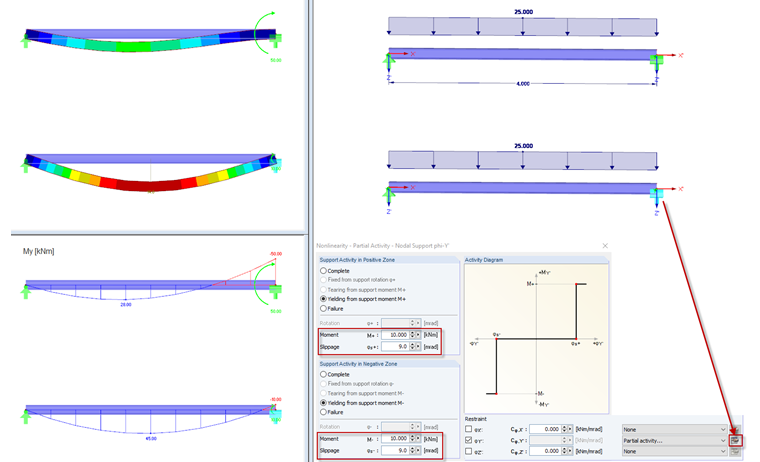Click the spinner on positive Slippage field

pos(412,347)
